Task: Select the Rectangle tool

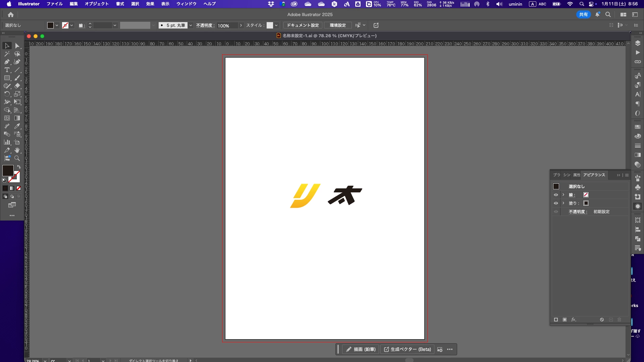Action: 7,78
